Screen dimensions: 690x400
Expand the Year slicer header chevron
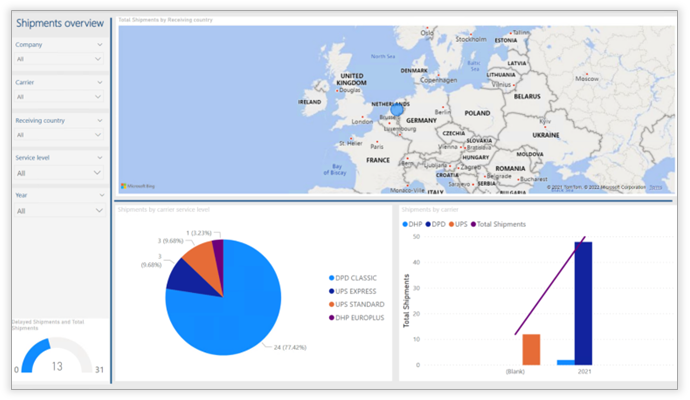pyautogui.click(x=102, y=195)
